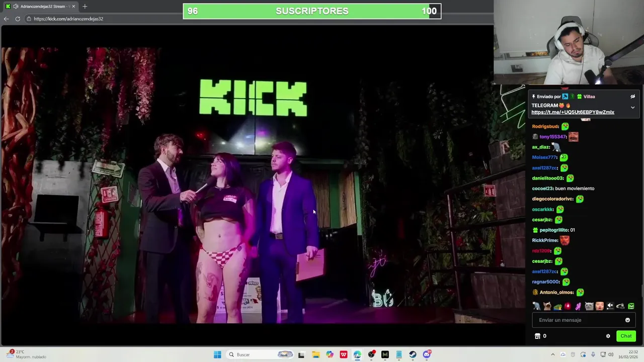Collapse the pinned message chevron
Viewport: 644px width, 362px height.
coord(632,108)
